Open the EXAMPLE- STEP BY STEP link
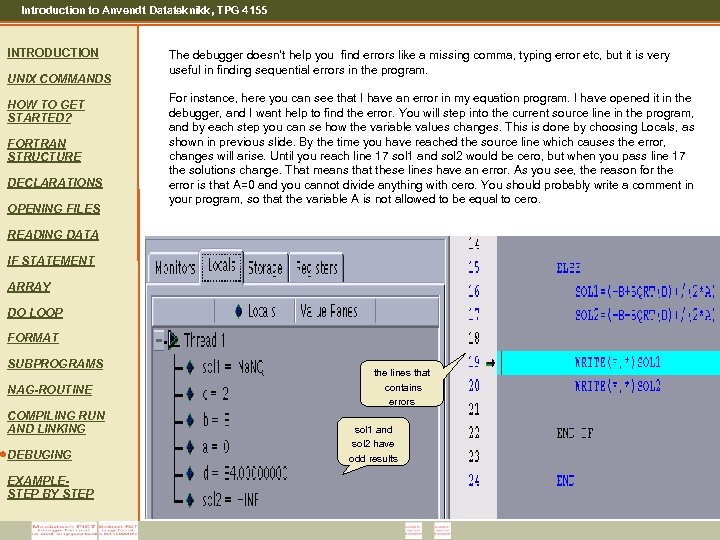The width and height of the screenshot is (720, 540). (x=51, y=487)
